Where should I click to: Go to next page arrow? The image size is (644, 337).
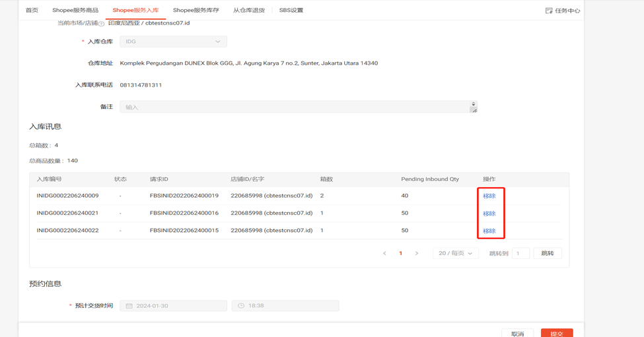[x=417, y=254]
